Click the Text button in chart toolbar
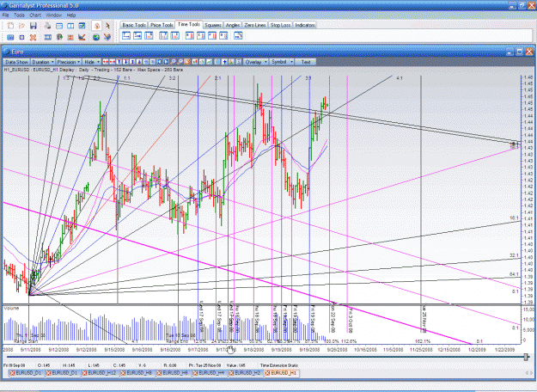The width and height of the screenshot is (537, 392). [x=306, y=62]
